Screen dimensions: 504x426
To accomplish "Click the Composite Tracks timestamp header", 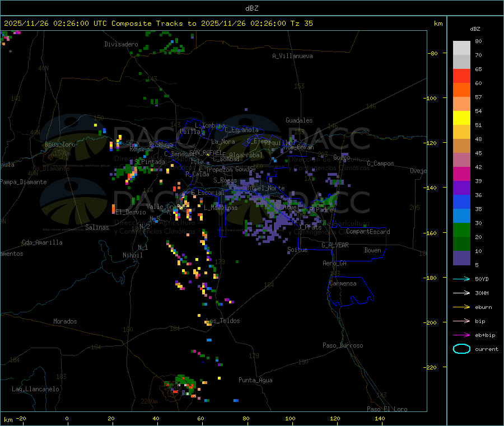I will (158, 24).
